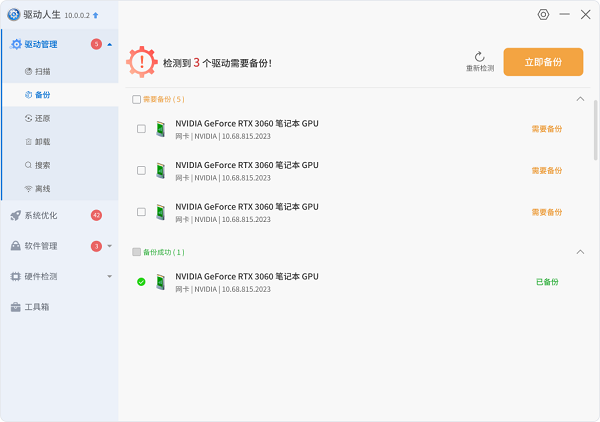Click the 备份 backup icon in sidebar
Screen dimensions: 600x422
(28, 95)
